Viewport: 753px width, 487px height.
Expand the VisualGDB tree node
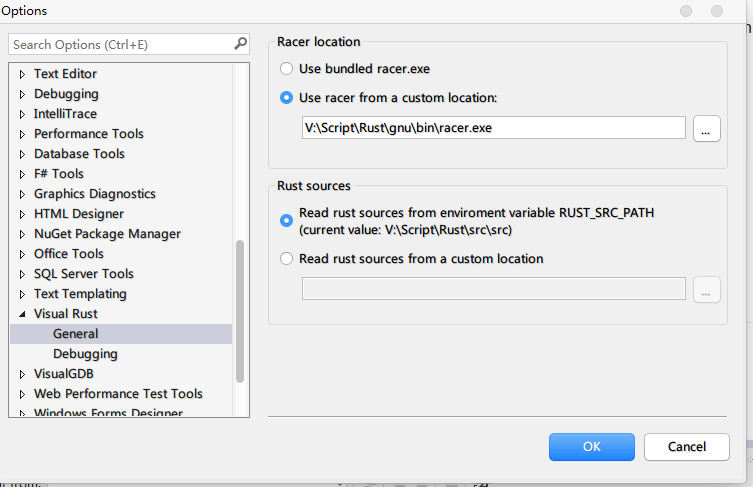tap(22, 374)
